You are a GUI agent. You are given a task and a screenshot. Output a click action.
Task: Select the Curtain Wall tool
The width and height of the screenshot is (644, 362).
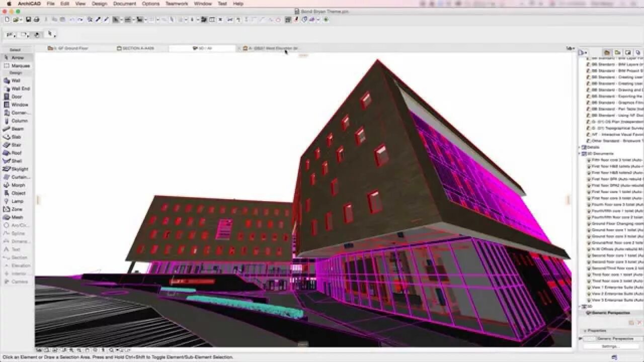[x=17, y=177]
